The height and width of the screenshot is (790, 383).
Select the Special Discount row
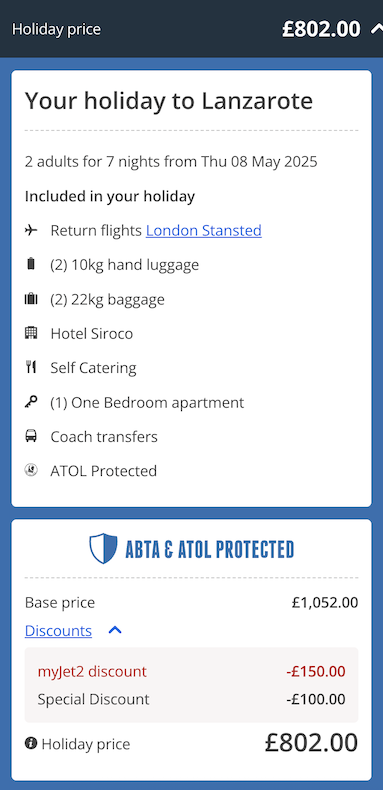click(192, 699)
